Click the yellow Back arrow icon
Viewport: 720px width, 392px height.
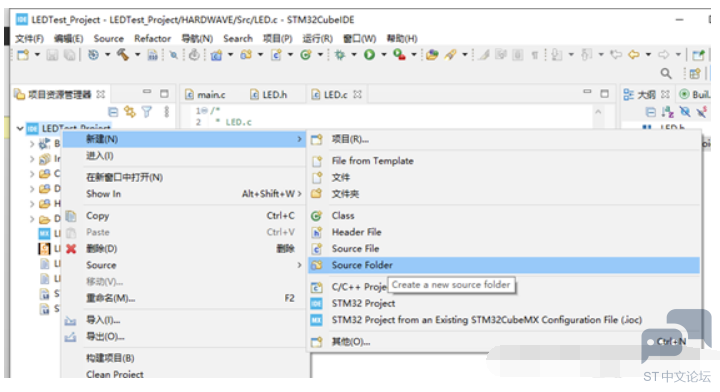pos(634,55)
